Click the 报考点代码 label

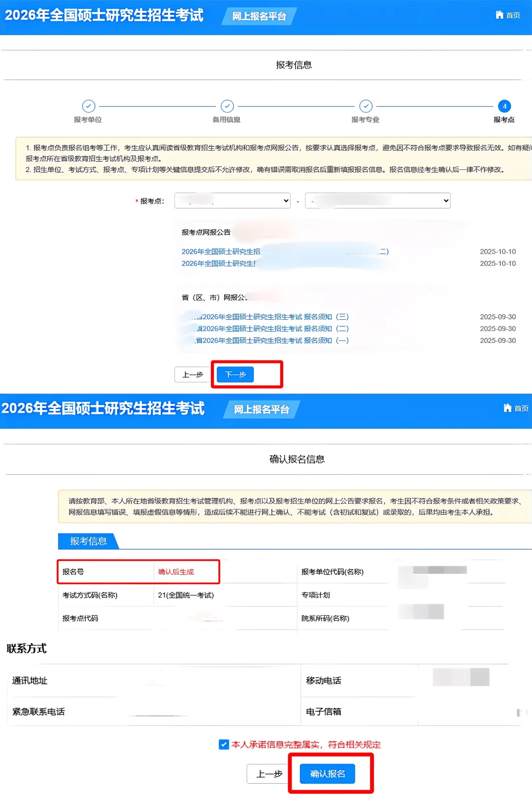(x=80, y=618)
